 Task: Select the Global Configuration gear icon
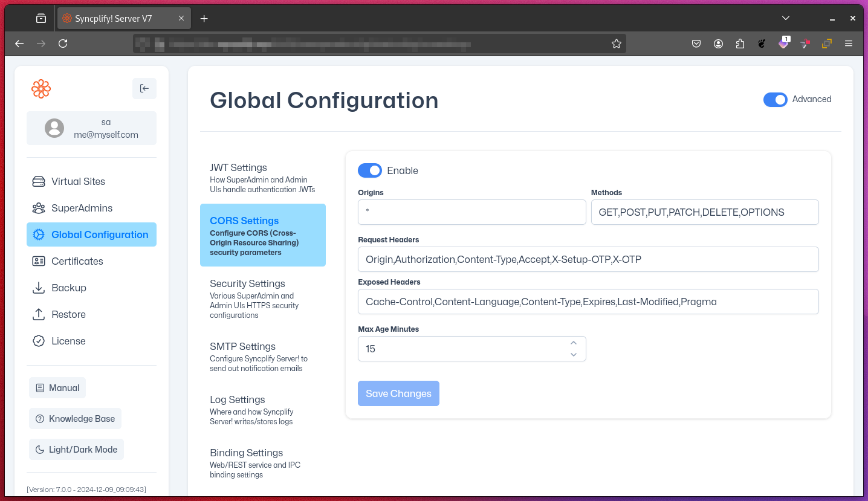coord(38,234)
